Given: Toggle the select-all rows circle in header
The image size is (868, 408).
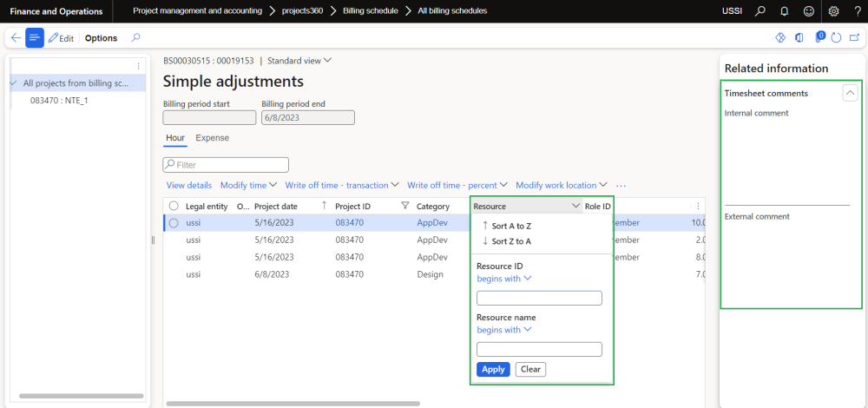Looking at the screenshot, I should [x=174, y=206].
